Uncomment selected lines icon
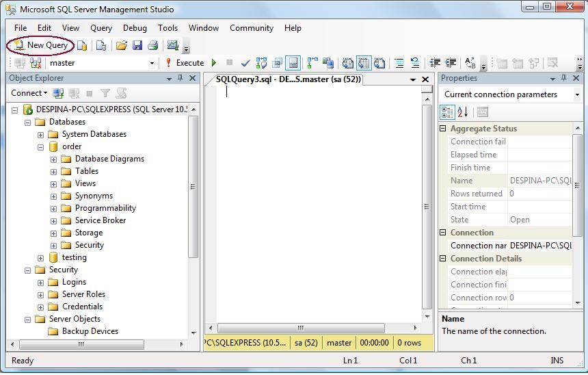 coord(415,63)
